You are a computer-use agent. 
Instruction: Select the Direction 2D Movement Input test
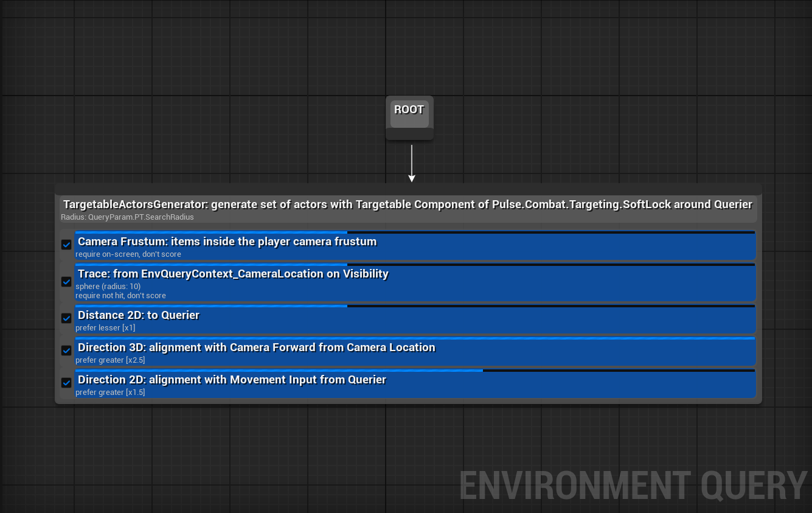(415, 383)
